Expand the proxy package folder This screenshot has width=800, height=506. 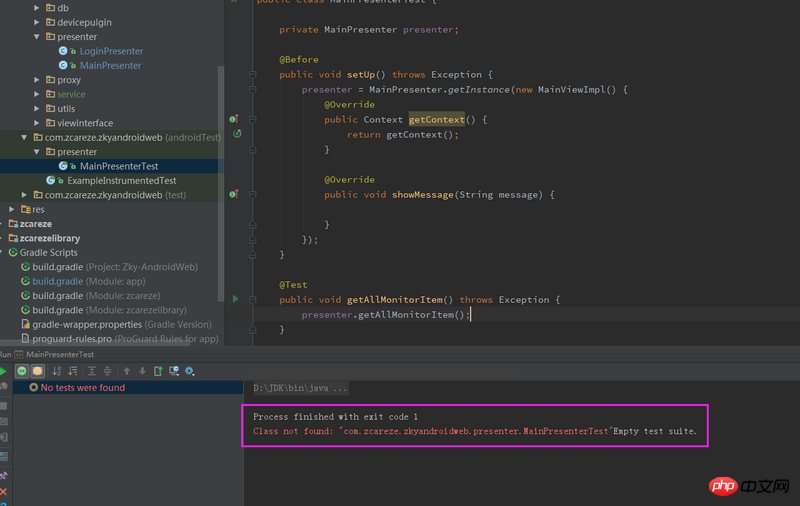[38, 80]
